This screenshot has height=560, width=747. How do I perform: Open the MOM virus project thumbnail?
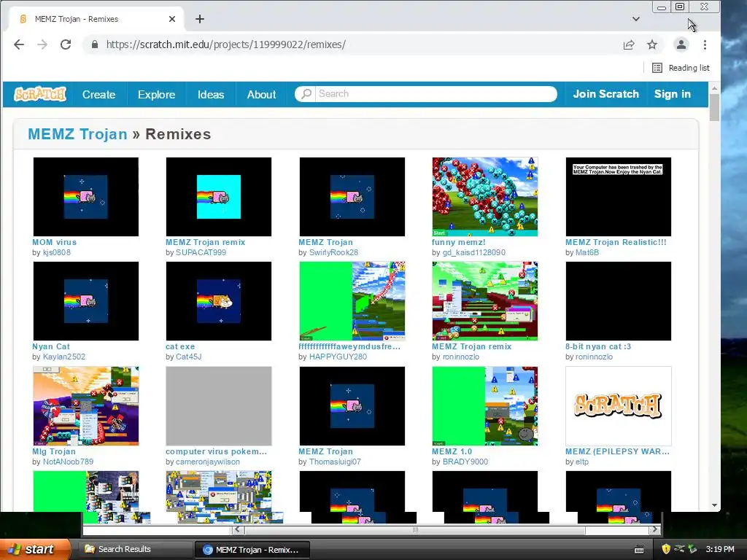[86, 197]
